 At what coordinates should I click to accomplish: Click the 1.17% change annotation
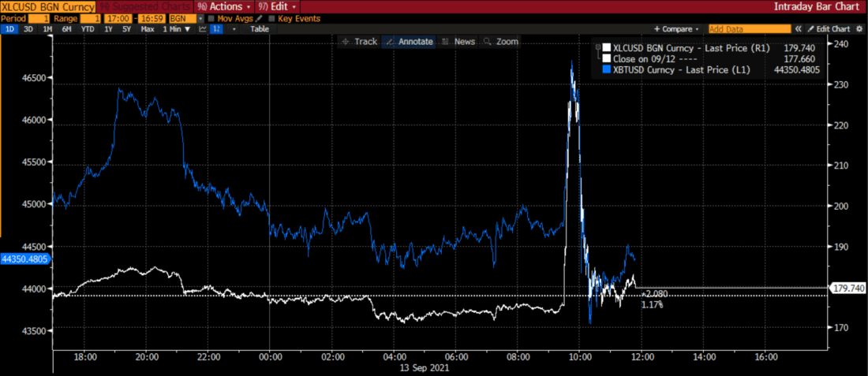(x=652, y=304)
